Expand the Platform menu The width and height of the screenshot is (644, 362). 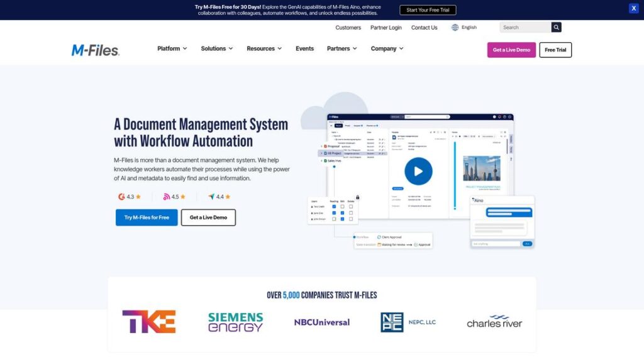172,48
